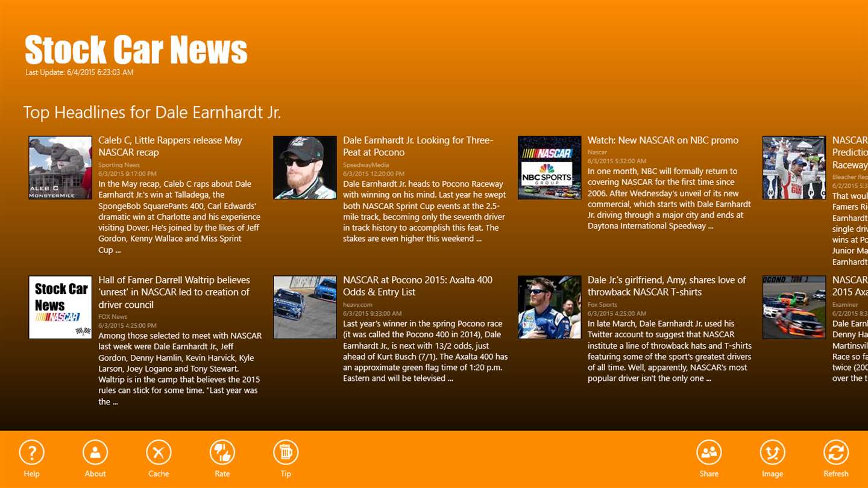Image resolution: width=868 pixels, height=488 pixels.
Task: Open thumbnail of Dale Jr. in blue firesuit
Action: 550,307
